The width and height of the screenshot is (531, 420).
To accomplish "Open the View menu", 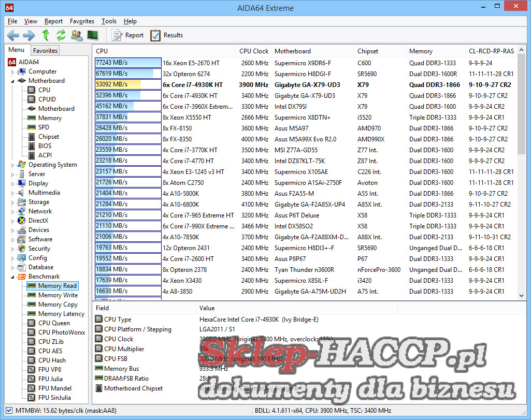I will coord(31,21).
